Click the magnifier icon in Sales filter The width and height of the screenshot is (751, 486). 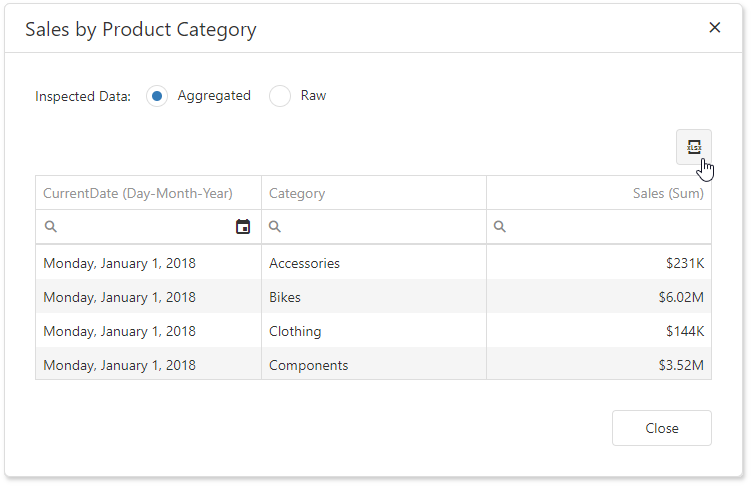pos(500,227)
